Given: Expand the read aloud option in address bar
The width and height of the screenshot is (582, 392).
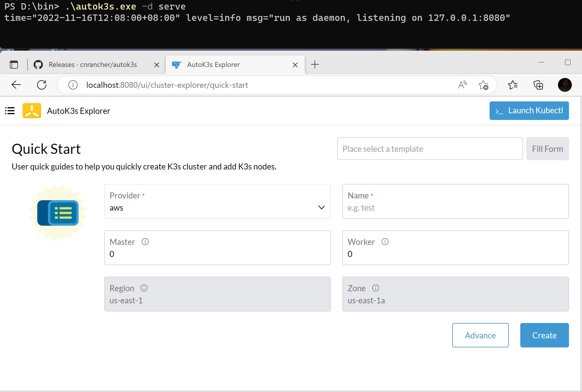Looking at the screenshot, I should coord(462,85).
